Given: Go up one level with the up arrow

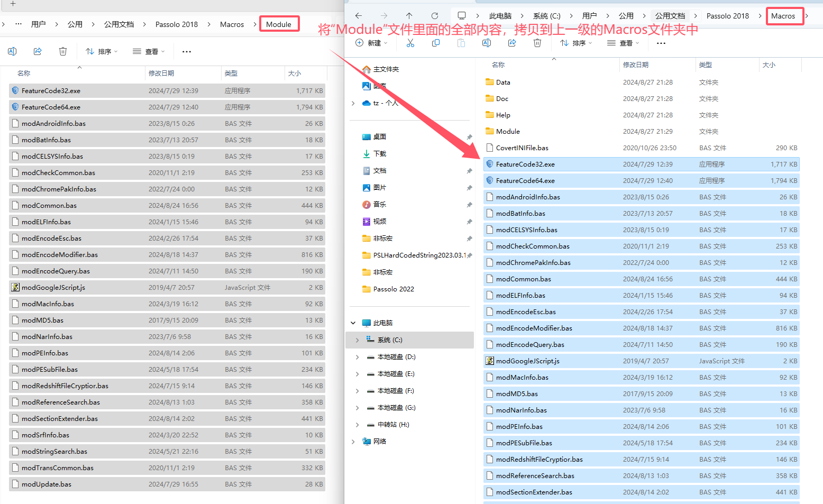Looking at the screenshot, I should pyautogui.click(x=409, y=16).
